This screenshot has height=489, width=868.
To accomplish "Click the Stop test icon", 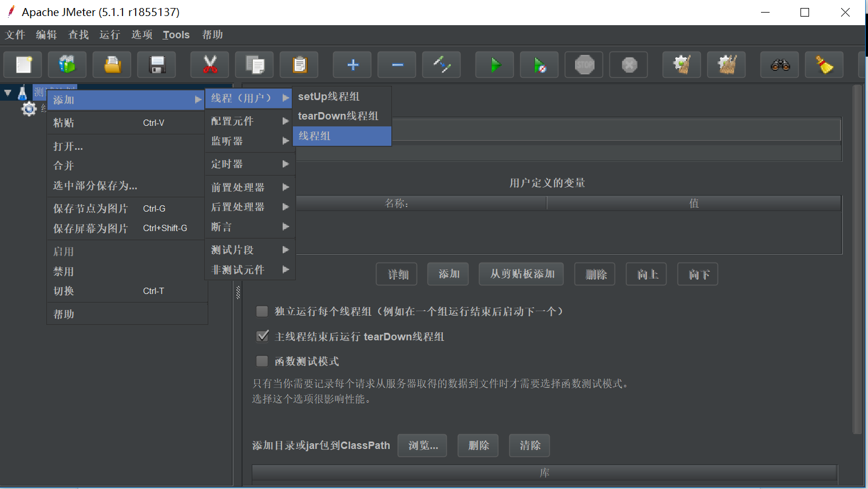I will click(584, 65).
